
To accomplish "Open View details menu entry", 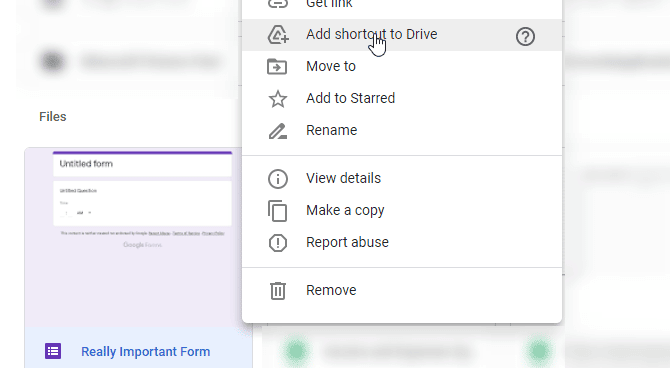I will (x=402, y=178).
